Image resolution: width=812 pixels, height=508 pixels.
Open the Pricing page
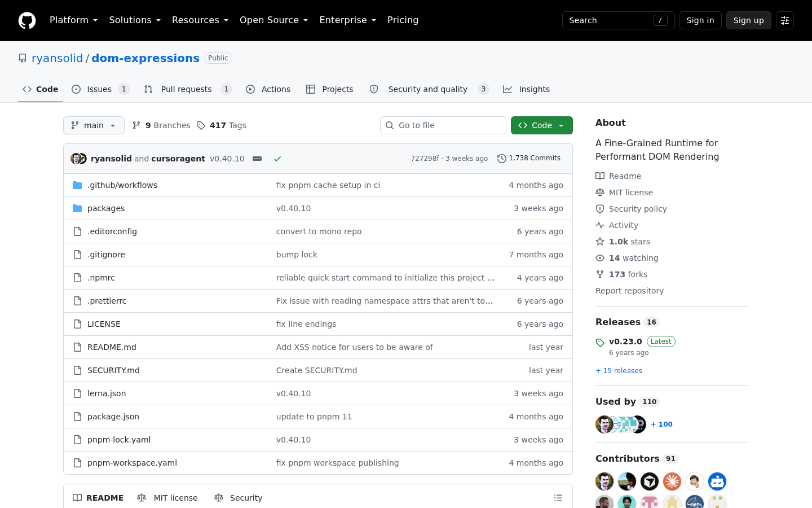click(403, 20)
